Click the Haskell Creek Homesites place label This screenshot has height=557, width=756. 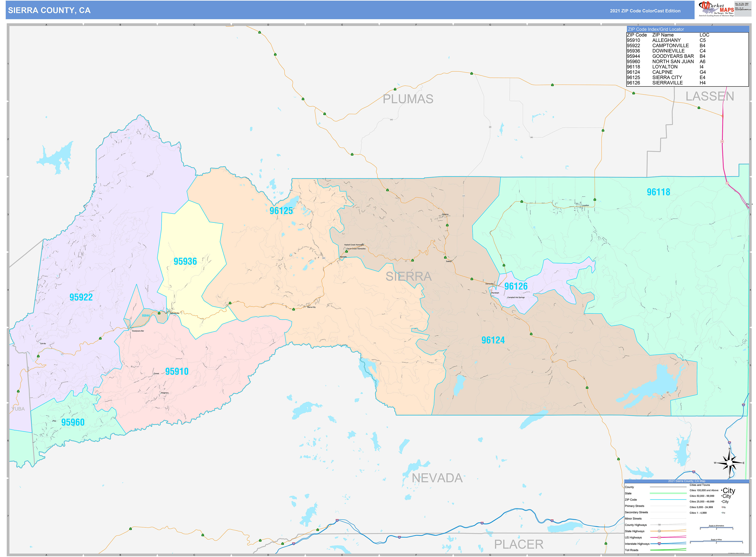[x=354, y=245]
